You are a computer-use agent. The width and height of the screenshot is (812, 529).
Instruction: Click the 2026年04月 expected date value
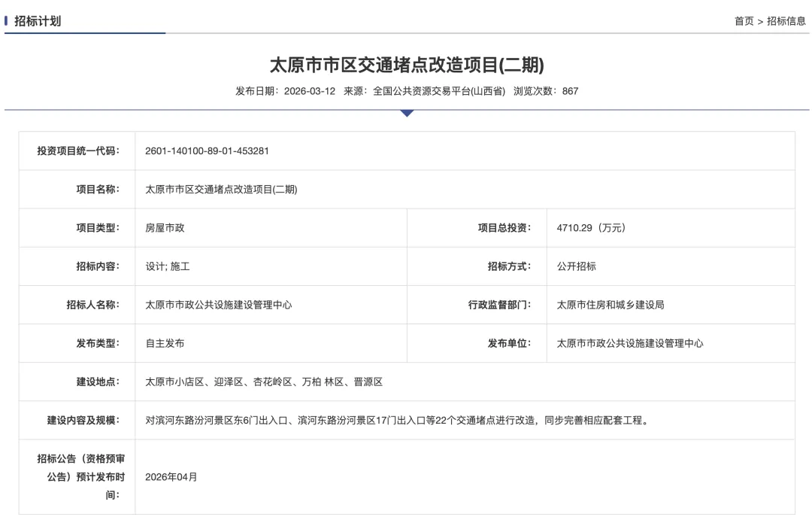171,476
